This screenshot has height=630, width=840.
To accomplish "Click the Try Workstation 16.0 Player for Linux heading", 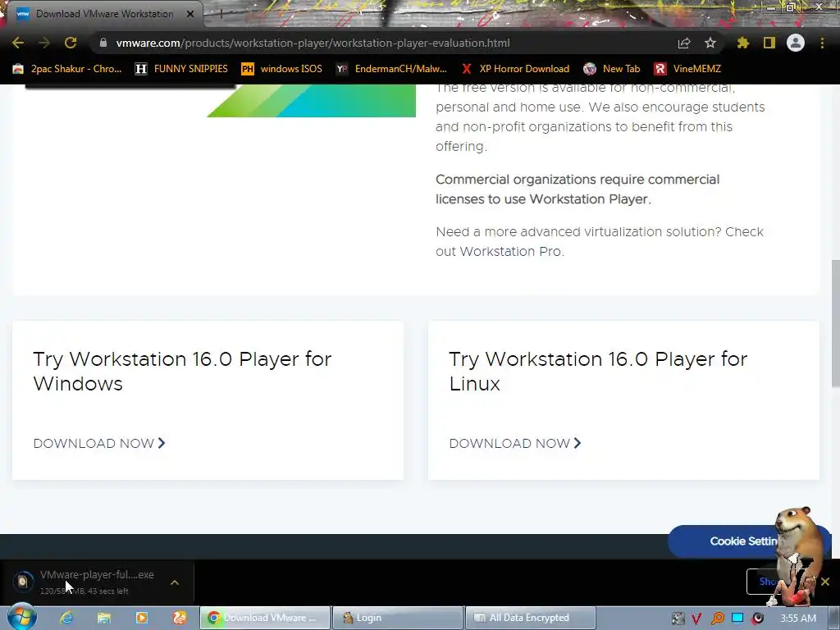I will (598, 372).
